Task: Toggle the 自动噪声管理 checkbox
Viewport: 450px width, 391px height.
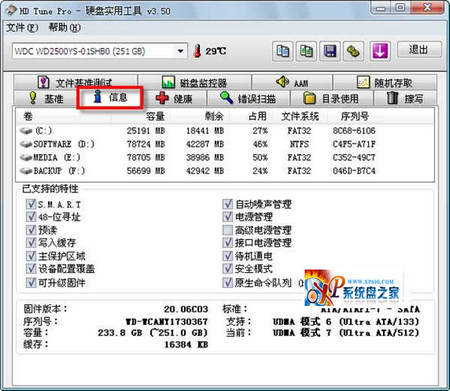Action: pyautogui.click(x=228, y=204)
